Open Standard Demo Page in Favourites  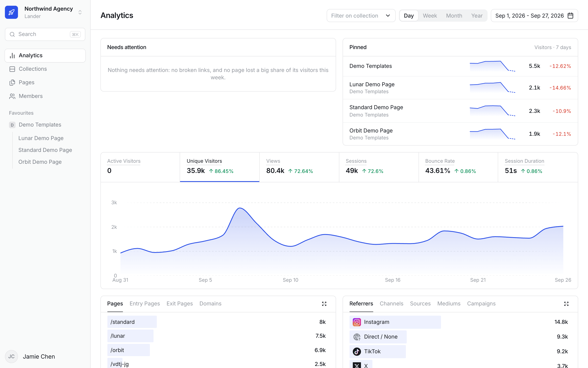click(45, 150)
